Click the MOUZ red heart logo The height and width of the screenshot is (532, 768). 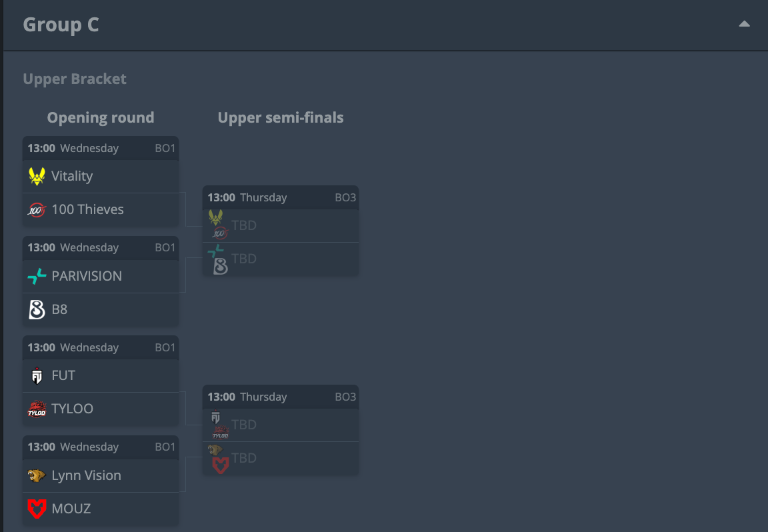tap(37, 509)
